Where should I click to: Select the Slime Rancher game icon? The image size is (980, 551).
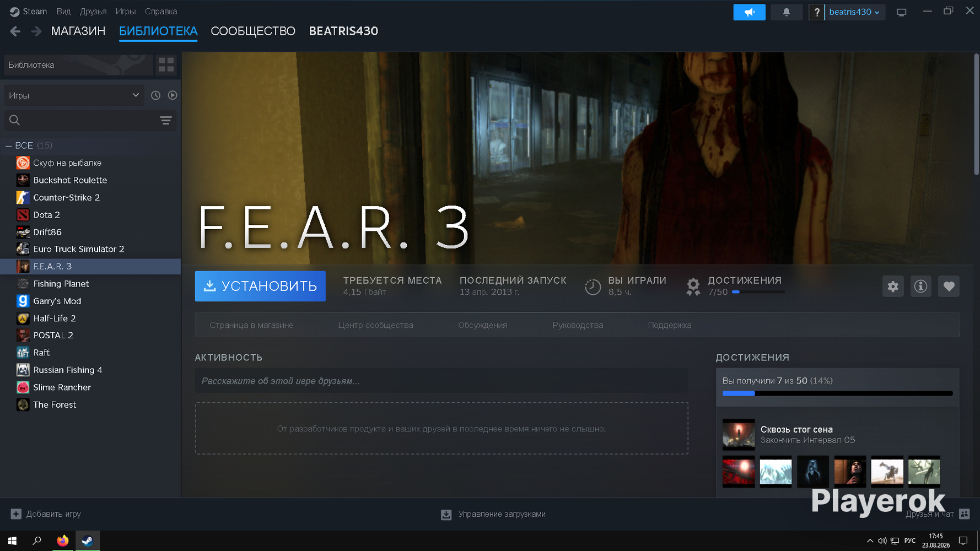coord(23,387)
